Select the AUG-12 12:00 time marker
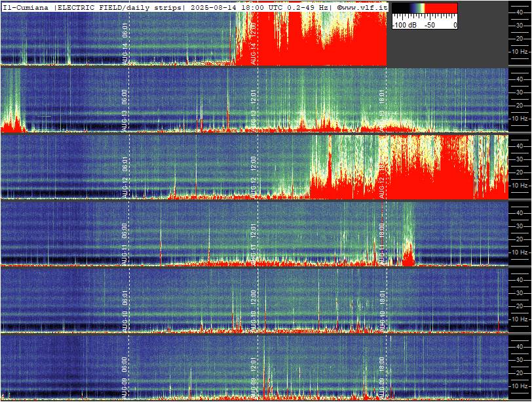Image resolution: width=532 pixels, height=402 pixels. click(254, 177)
